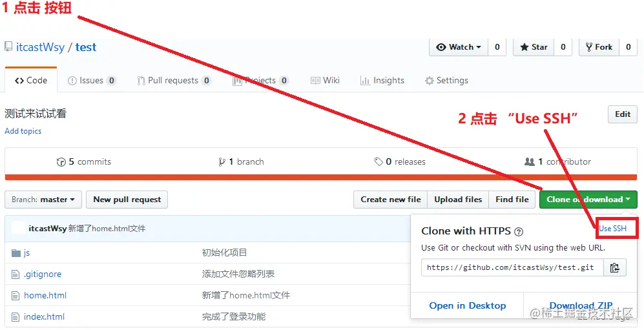The width and height of the screenshot is (644, 330).
Task: Click the index.html file icon
Action: tap(16, 317)
